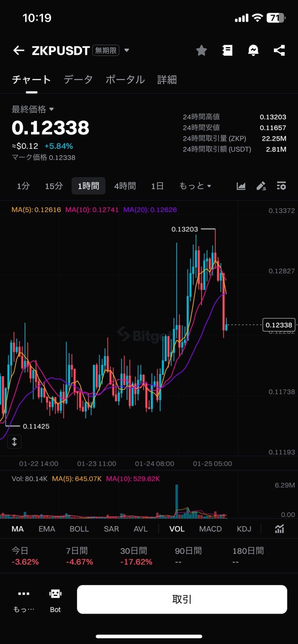Switch to the データ tab

pyautogui.click(x=78, y=80)
